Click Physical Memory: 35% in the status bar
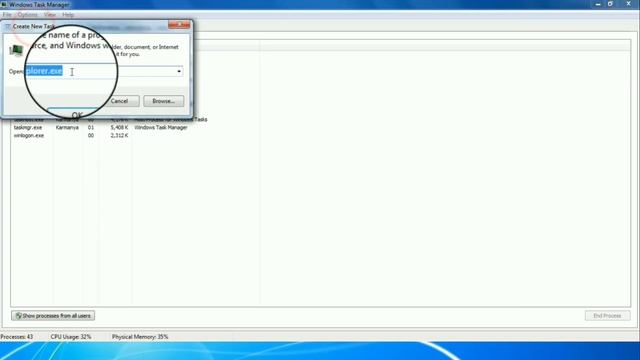 140,337
